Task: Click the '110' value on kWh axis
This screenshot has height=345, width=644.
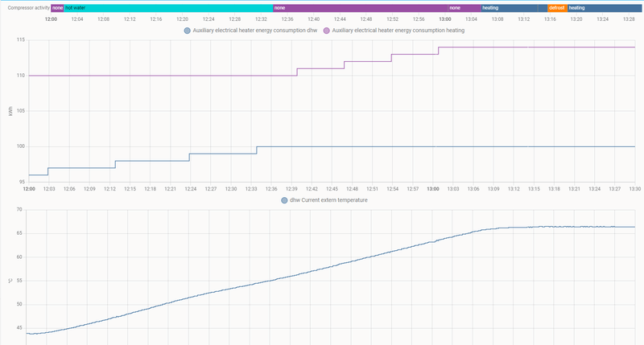Action: (21, 76)
